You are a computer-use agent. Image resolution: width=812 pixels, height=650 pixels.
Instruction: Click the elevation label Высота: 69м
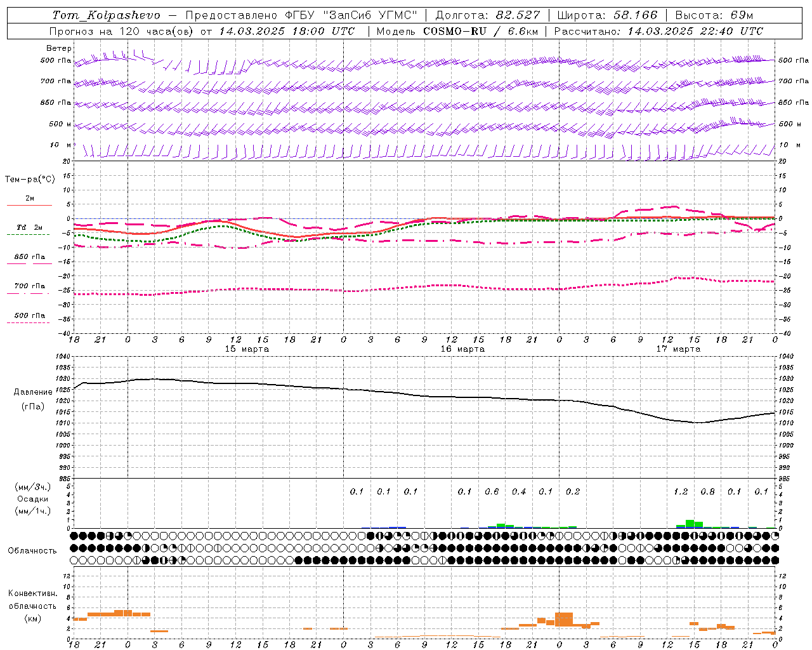coord(714,15)
